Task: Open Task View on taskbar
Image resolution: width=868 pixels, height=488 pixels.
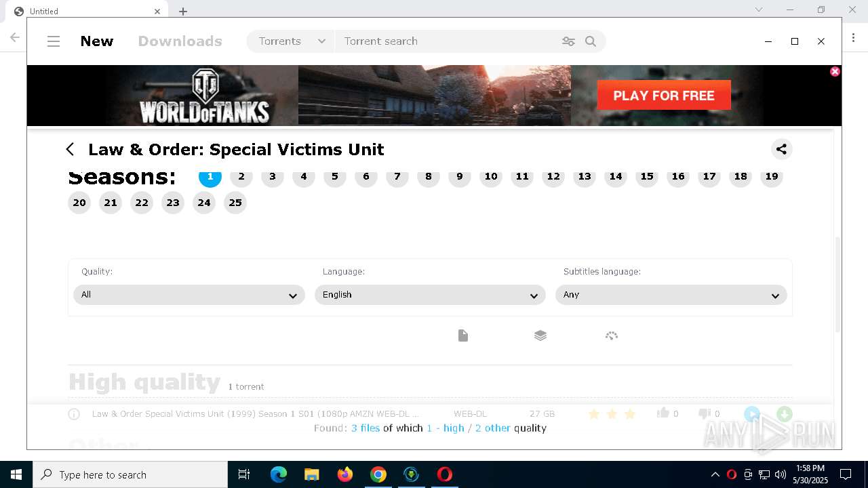Action: pos(244,474)
